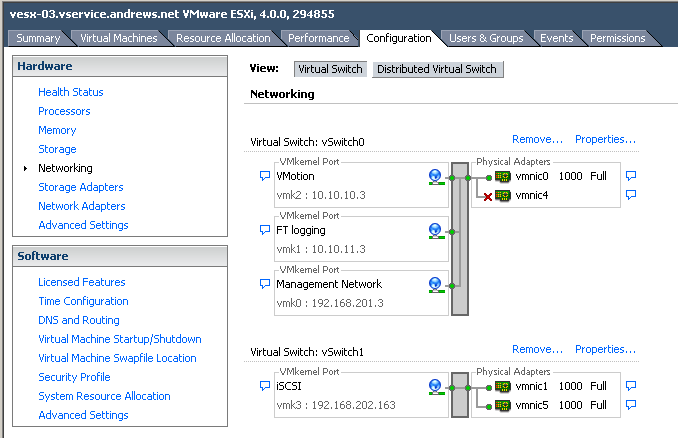
Task: Click the speech bubble icon beside Management Network
Action: point(265,284)
